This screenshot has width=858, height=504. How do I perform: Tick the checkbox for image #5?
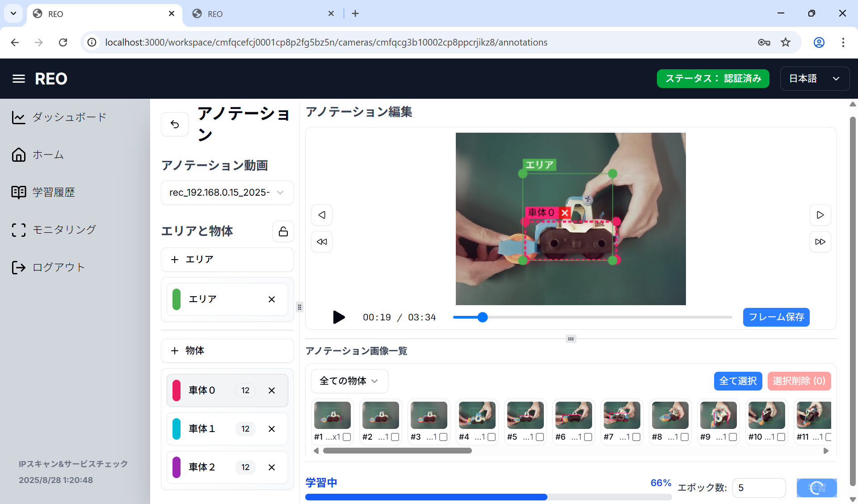coord(540,437)
